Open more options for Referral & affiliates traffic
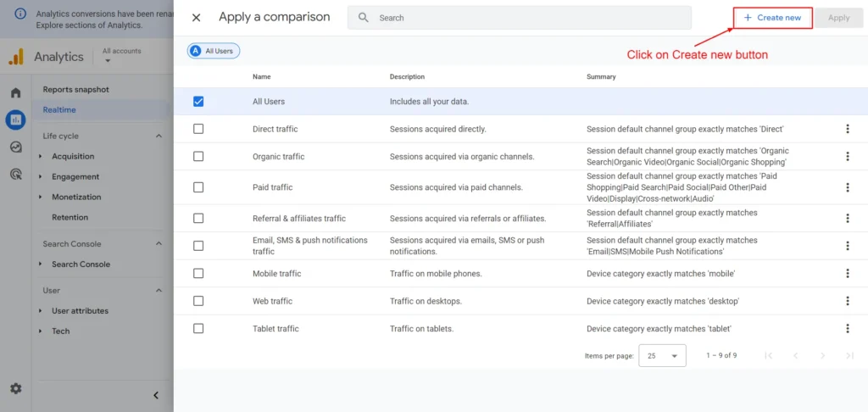Image resolution: width=868 pixels, height=412 pixels. (x=847, y=218)
